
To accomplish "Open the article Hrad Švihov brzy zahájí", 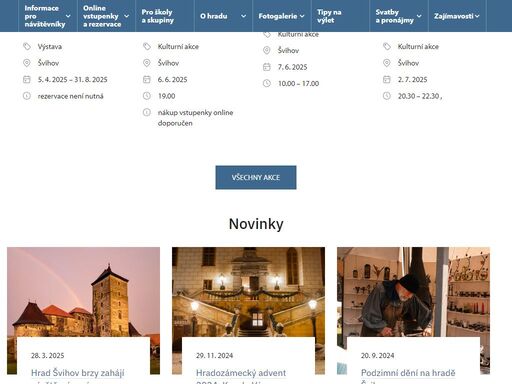I will click(77, 373).
